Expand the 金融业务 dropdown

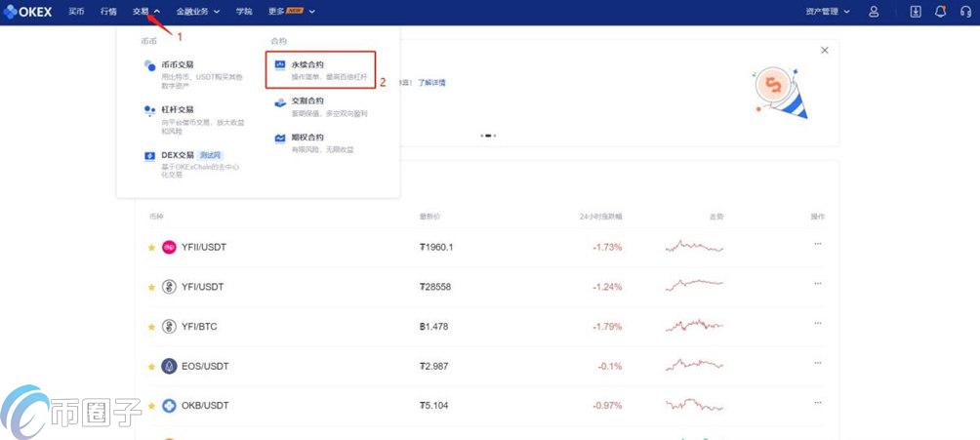tap(198, 12)
